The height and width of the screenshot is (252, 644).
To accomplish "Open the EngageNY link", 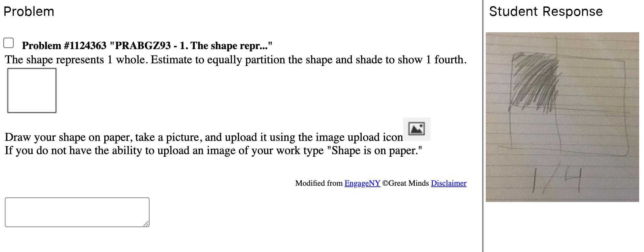I will pos(362,183).
